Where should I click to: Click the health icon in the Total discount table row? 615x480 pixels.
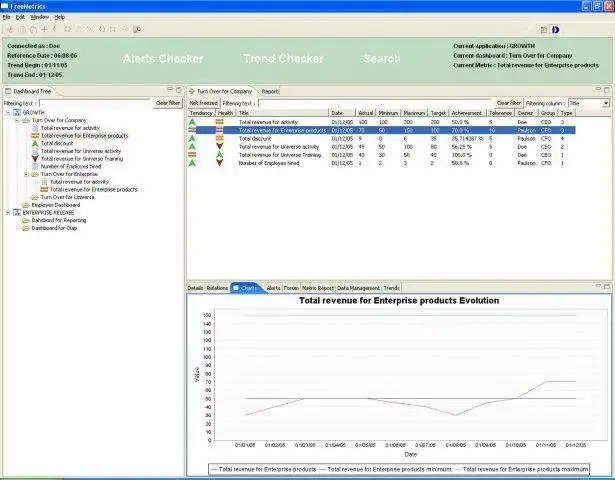[x=220, y=138]
